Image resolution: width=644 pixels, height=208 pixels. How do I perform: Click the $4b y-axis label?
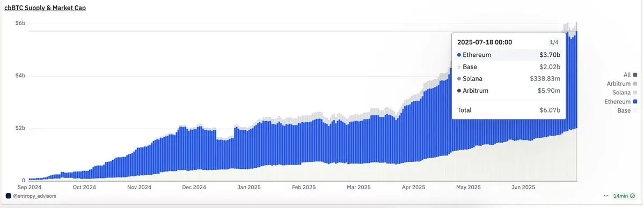tap(20, 76)
